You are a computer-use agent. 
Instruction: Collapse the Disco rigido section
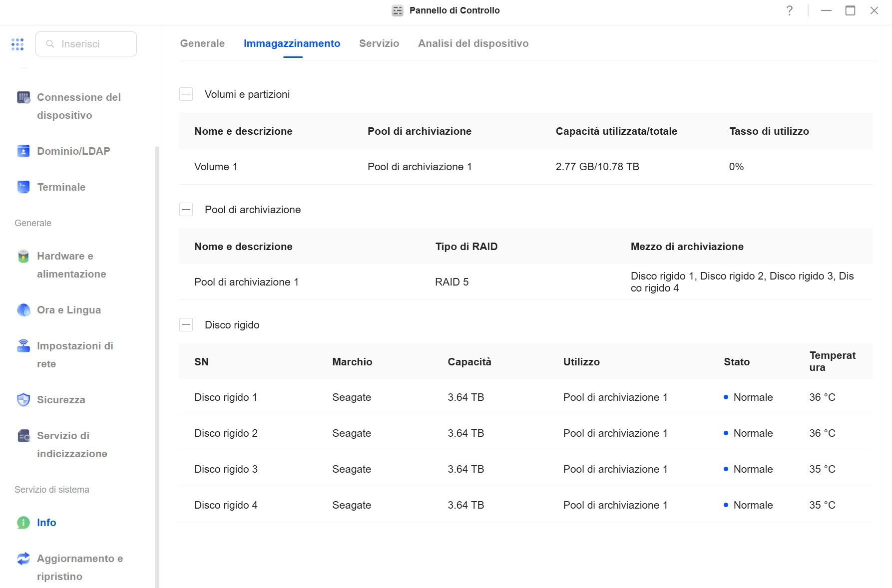186,324
